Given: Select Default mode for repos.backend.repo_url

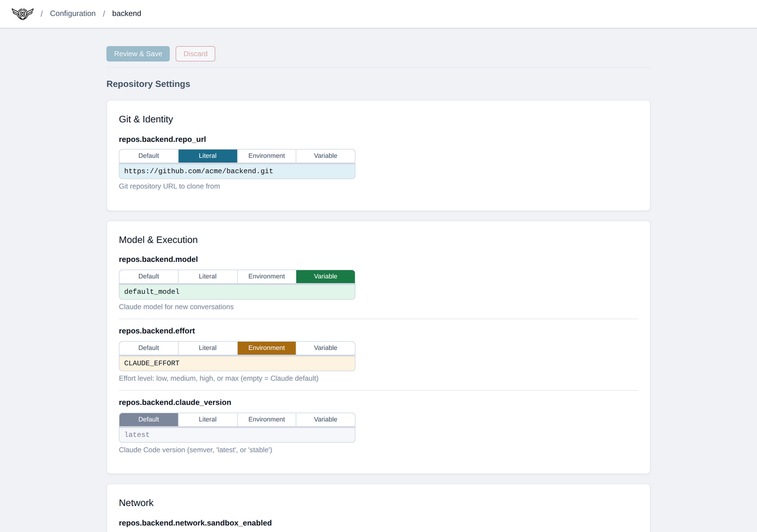Looking at the screenshot, I should 148,155.
